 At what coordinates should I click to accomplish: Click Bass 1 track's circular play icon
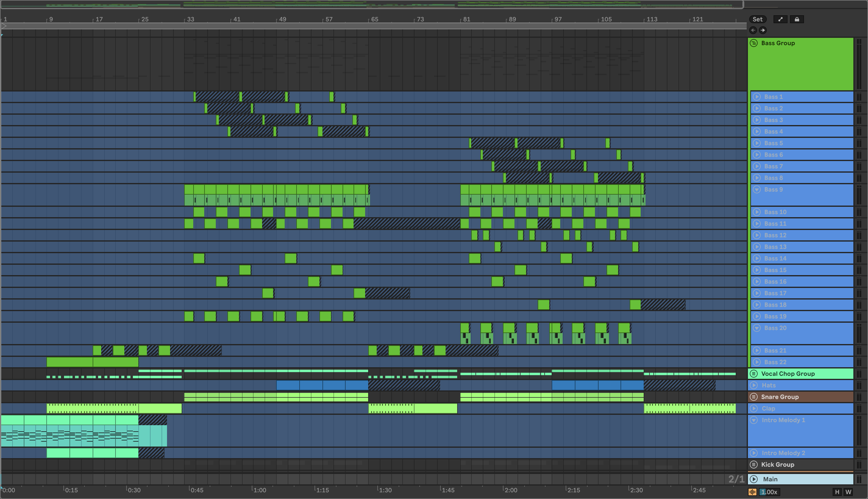point(757,97)
